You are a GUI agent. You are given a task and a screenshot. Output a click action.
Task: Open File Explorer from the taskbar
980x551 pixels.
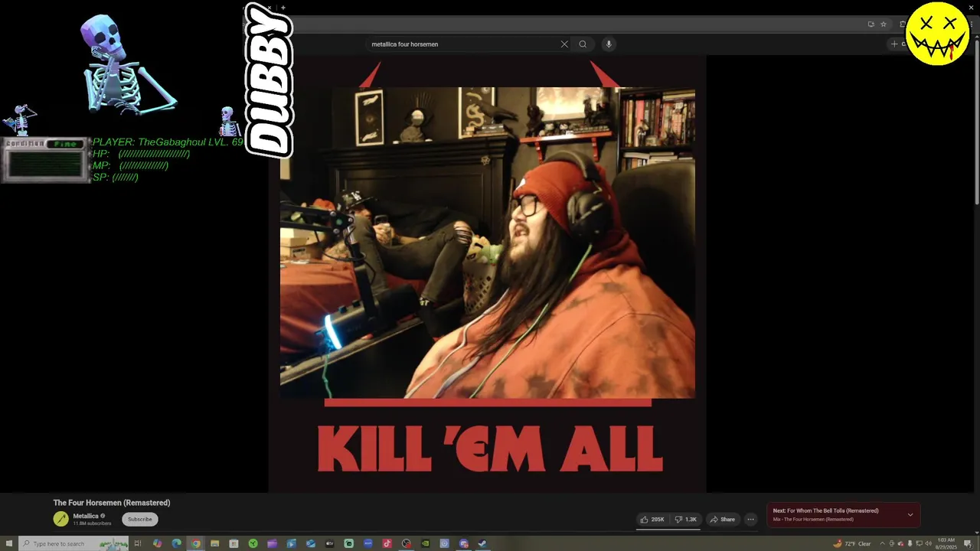[x=214, y=543]
